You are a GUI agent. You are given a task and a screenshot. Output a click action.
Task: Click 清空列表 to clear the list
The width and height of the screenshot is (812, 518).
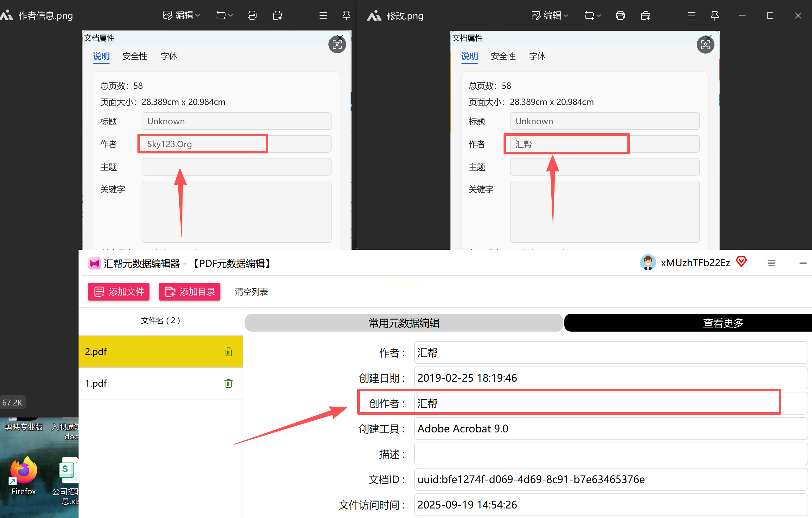pyautogui.click(x=251, y=292)
